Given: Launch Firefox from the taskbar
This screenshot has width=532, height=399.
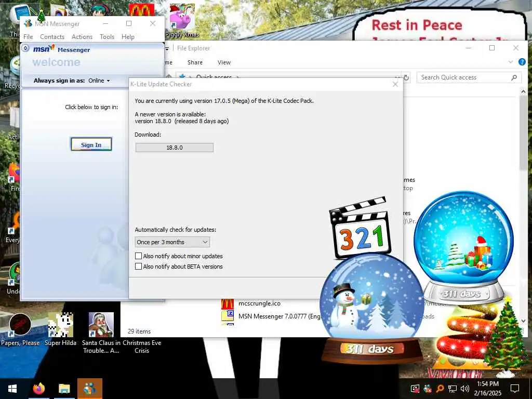Looking at the screenshot, I should coord(38,389).
